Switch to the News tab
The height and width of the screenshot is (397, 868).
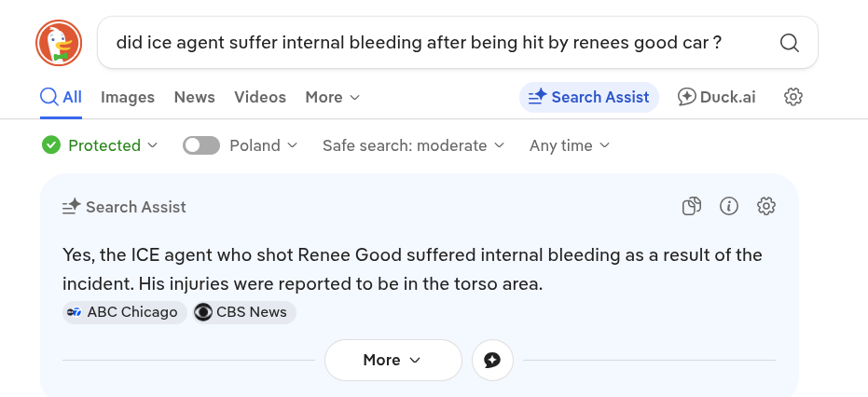tap(194, 97)
